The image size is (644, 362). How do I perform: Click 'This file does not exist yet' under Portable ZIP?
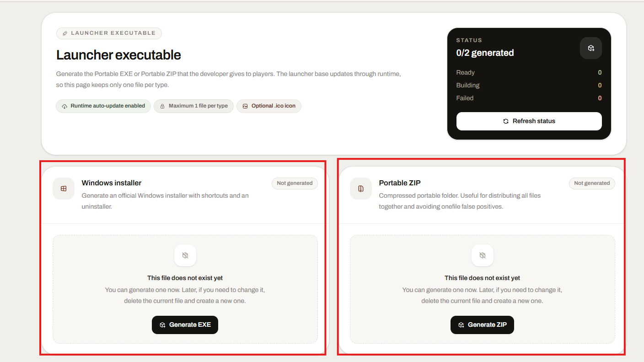click(482, 278)
